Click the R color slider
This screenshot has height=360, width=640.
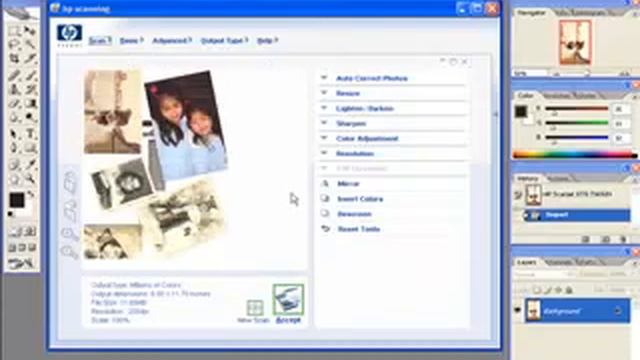tap(577, 109)
